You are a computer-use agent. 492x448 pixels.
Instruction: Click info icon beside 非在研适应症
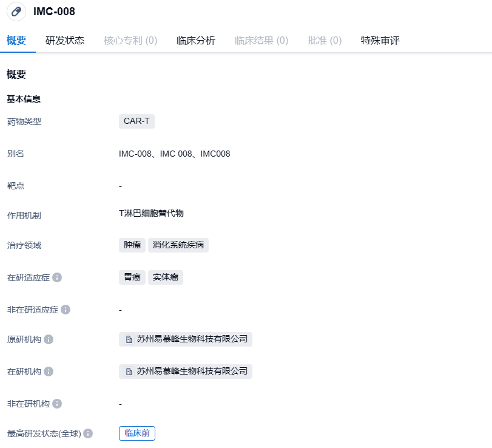[x=66, y=310]
